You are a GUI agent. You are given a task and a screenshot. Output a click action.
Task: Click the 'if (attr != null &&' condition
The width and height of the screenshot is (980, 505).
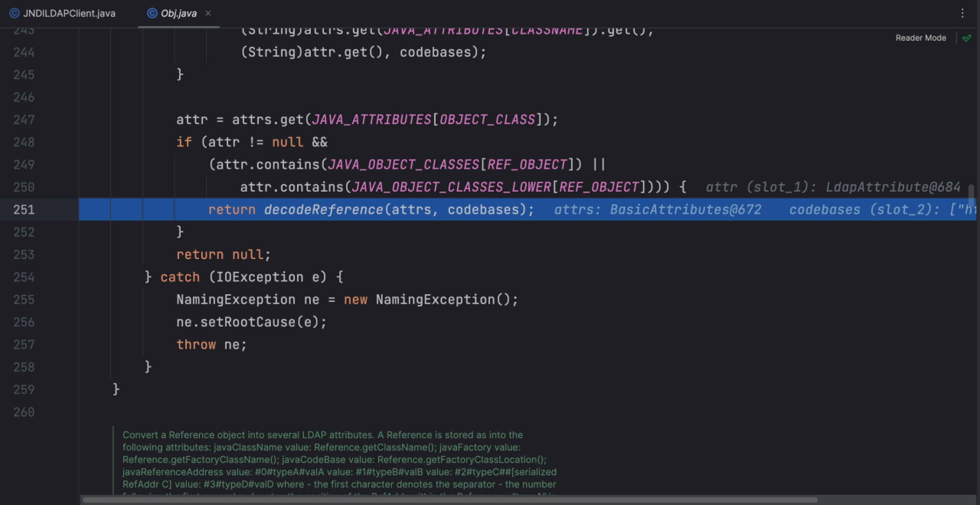click(252, 142)
